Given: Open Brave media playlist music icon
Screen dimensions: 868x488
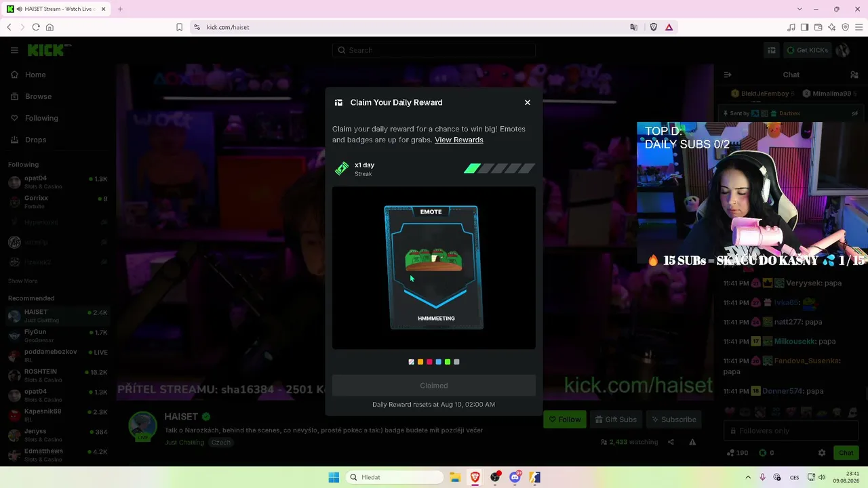Looking at the screenshot, I should coord(791,27).
